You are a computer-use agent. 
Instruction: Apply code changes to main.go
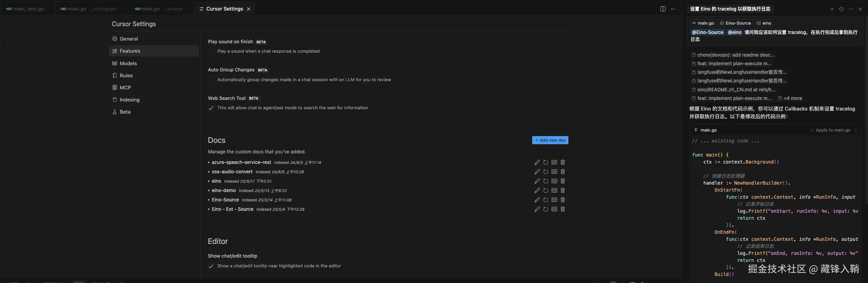831,130
